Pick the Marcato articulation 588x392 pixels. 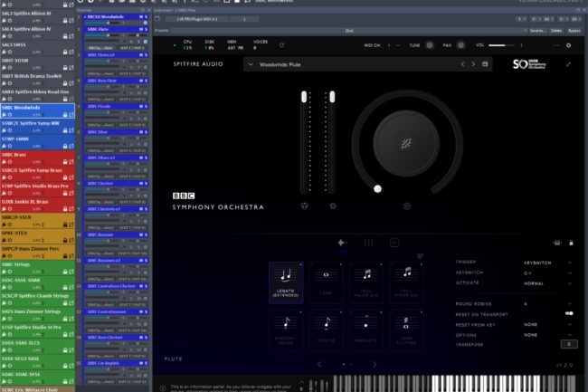(366, 330)
